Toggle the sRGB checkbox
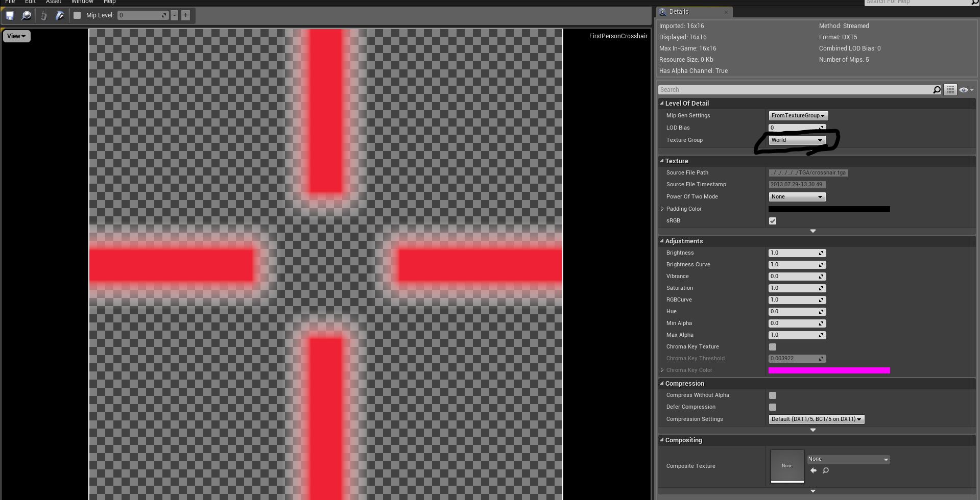 tap(773, 221)
